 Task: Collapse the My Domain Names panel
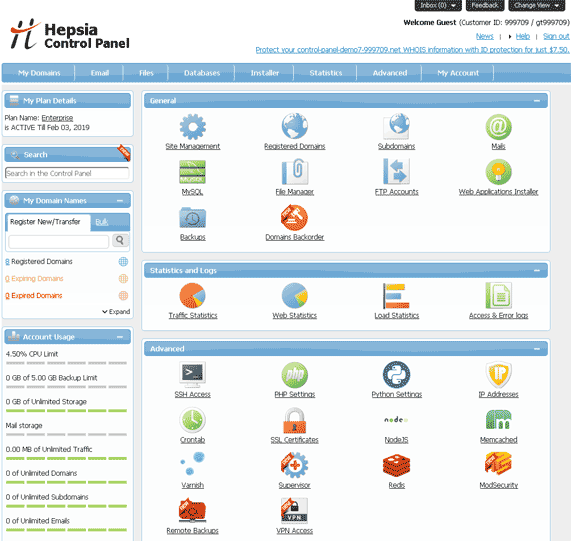point(120,201)
